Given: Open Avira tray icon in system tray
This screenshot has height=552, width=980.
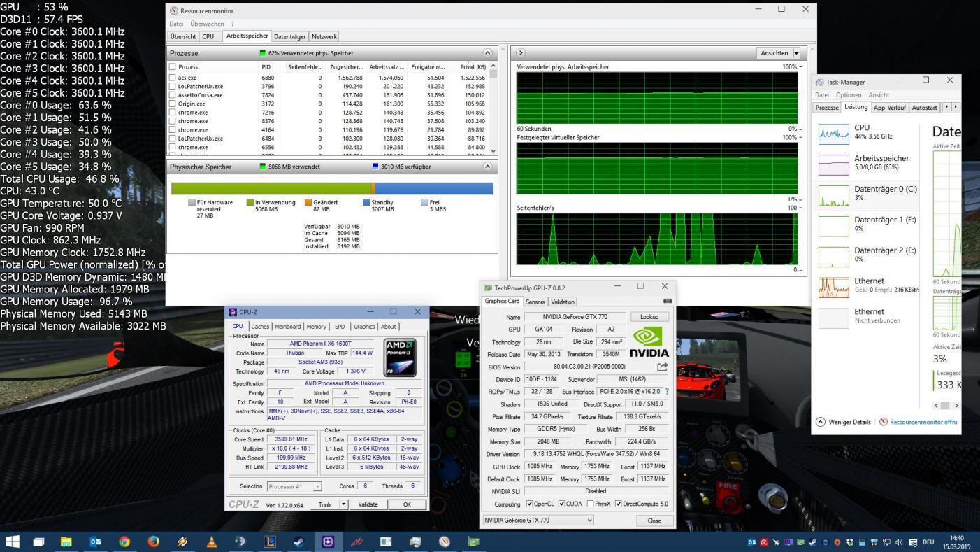Looking at the screenshot, I should pos(764,542).
